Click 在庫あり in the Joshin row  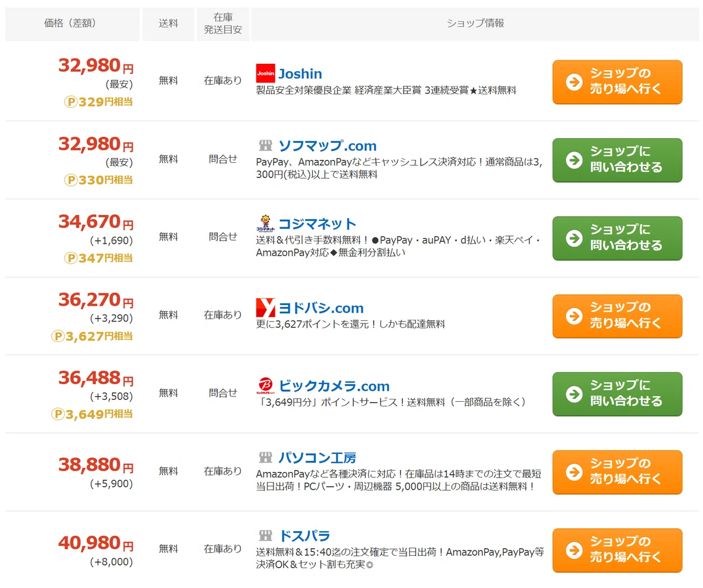223,81
